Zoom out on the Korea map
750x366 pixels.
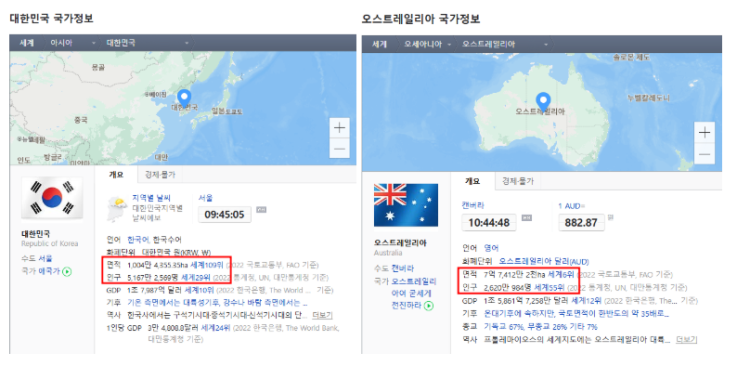(340, 148)
